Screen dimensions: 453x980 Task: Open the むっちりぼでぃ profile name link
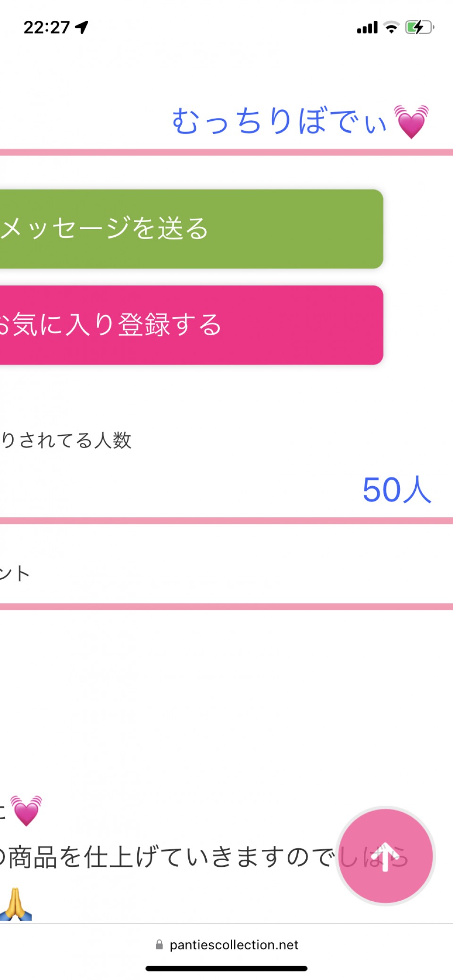(x=279, y=121)
